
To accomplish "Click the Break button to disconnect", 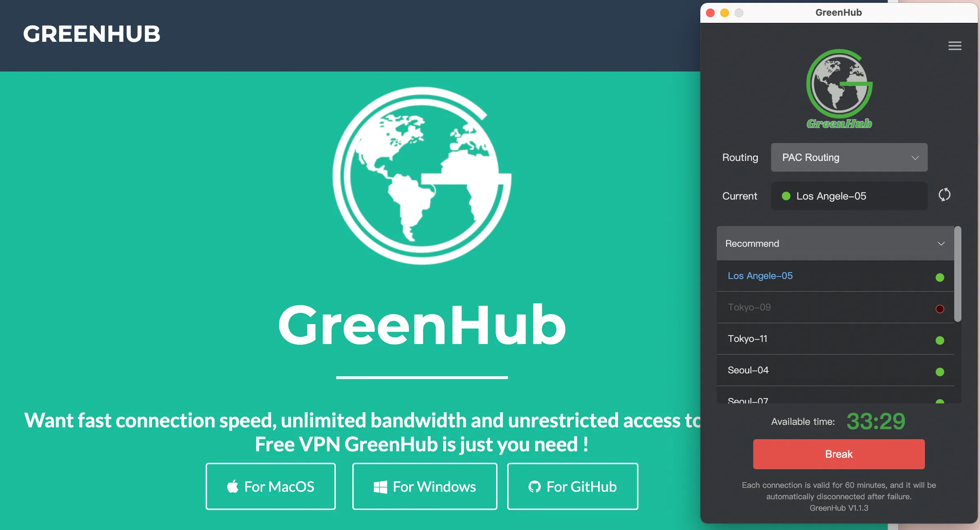I will (838, 454).
